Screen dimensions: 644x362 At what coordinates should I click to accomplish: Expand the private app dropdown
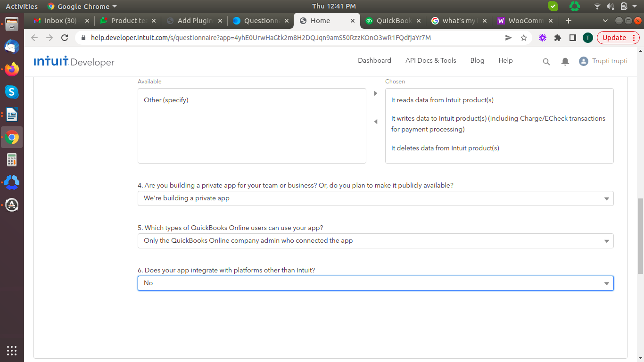tap(375, 198)
